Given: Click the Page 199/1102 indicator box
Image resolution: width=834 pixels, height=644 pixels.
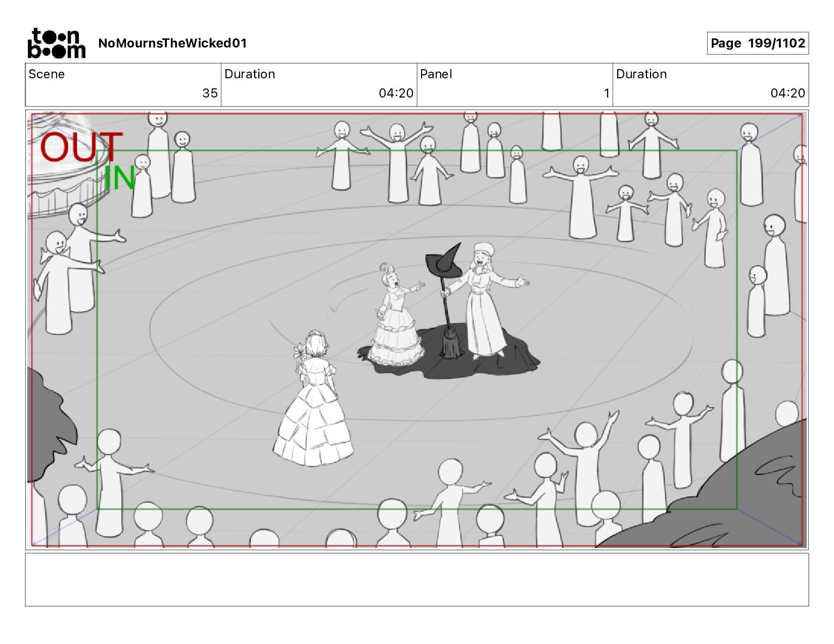Looking at the screenshot, I should (x=758, y=43).
